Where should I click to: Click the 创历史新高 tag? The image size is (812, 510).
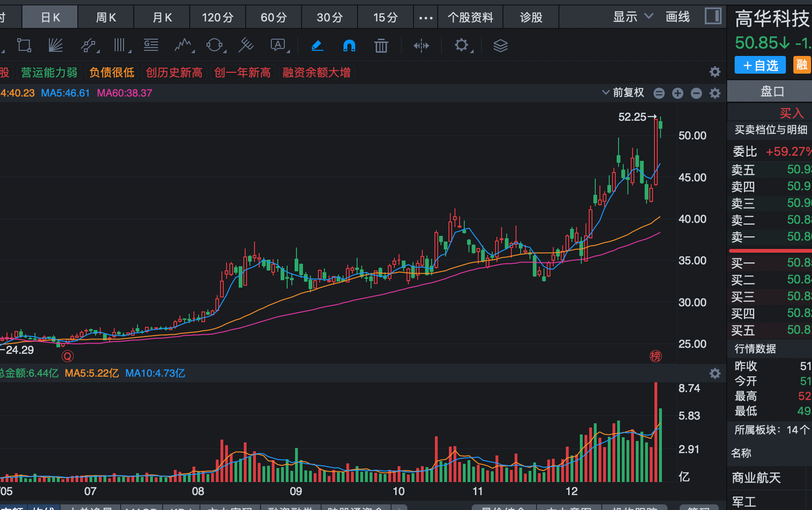coord(174,73)
